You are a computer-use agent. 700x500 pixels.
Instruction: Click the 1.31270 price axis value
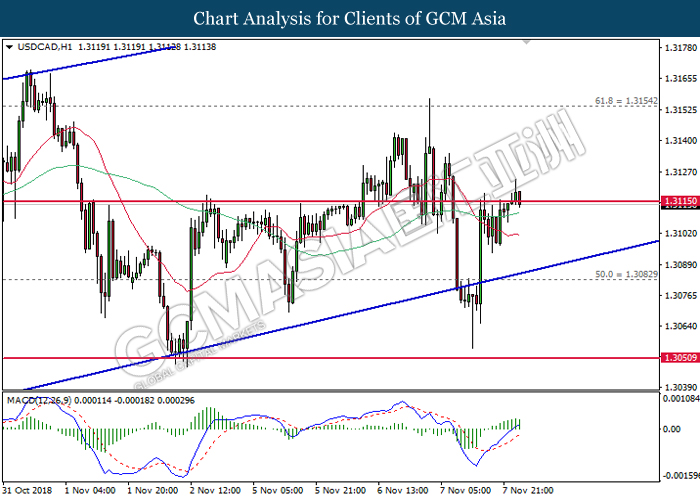[681, 172]
